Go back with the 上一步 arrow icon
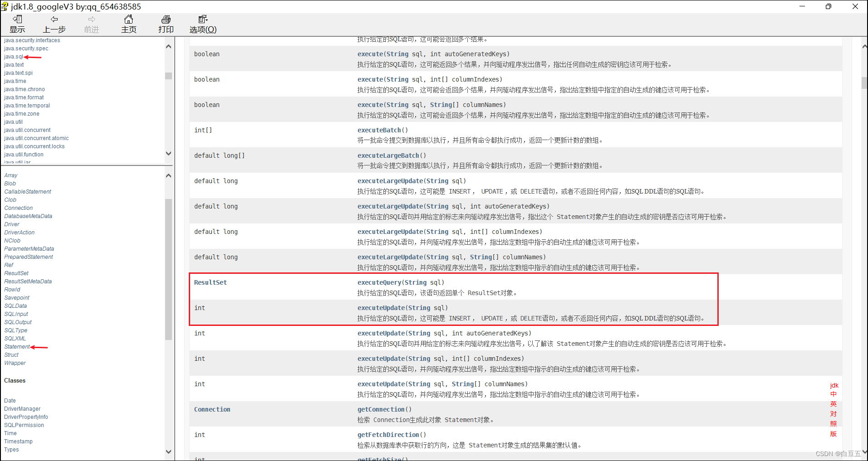This screenshot has height=461, width=868. click(54, 19)
